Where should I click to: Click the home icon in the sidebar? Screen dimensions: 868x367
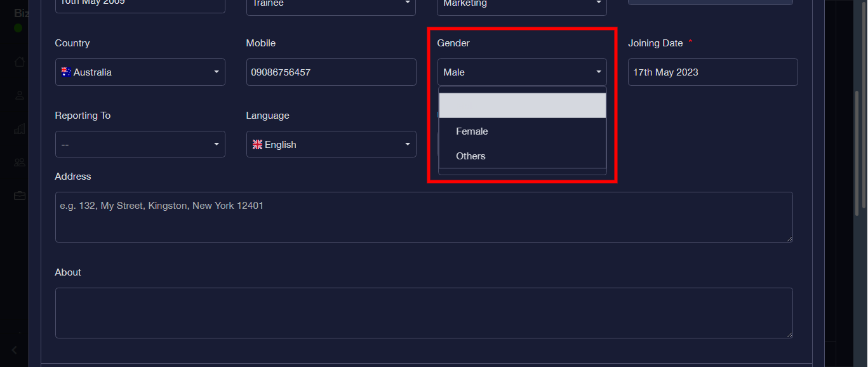(x=20, y=62)
